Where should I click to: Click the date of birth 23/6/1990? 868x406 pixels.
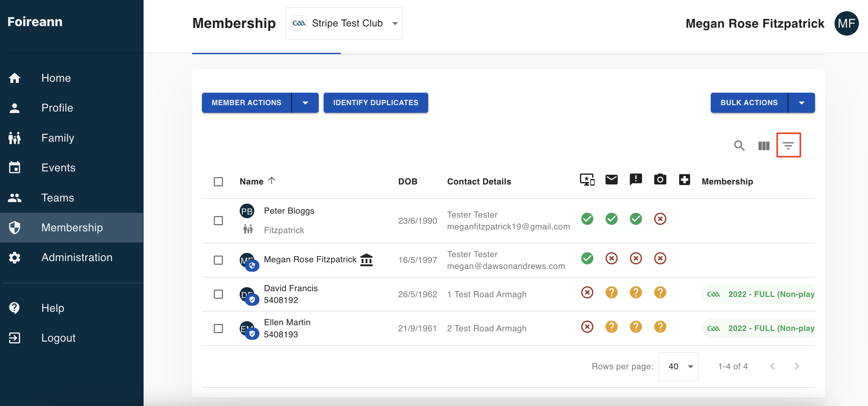418,221
